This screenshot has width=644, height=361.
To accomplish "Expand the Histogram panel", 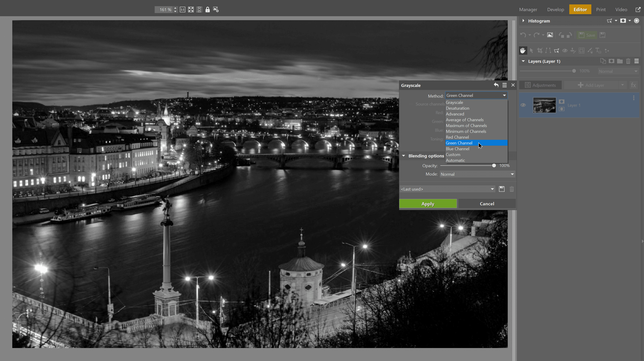I will pyautogui.click(x=523, y=21).
